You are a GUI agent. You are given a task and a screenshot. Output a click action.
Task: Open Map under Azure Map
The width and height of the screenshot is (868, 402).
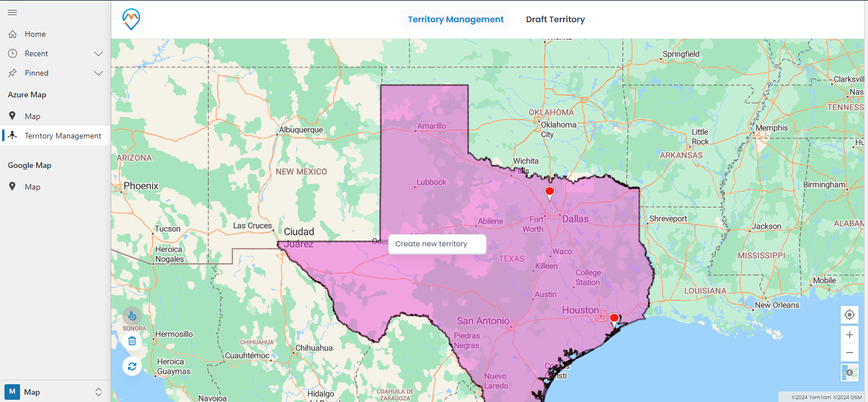[56, 116]
